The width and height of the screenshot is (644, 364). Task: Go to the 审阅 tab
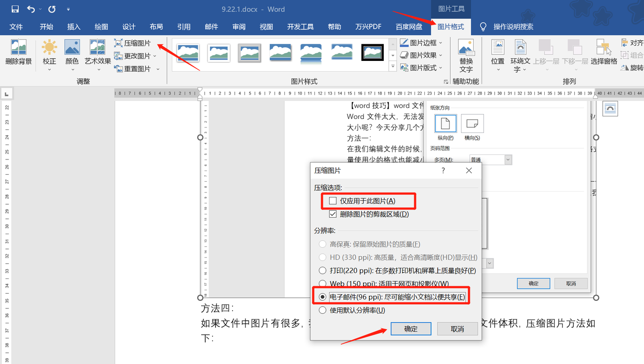(x=239, y=27)
